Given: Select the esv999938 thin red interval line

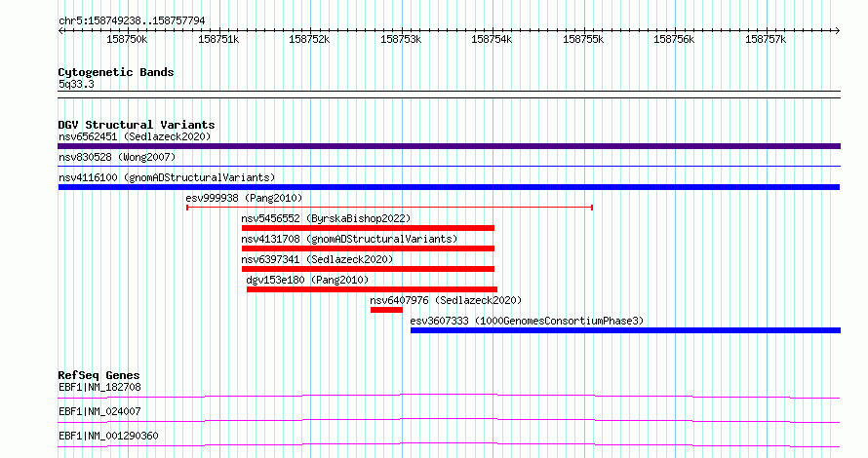Looking at the screenshot, I should click(390, 208).
